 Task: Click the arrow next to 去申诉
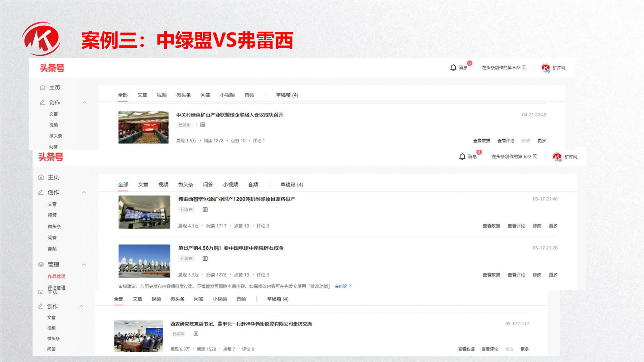click(x=350, y=286)
